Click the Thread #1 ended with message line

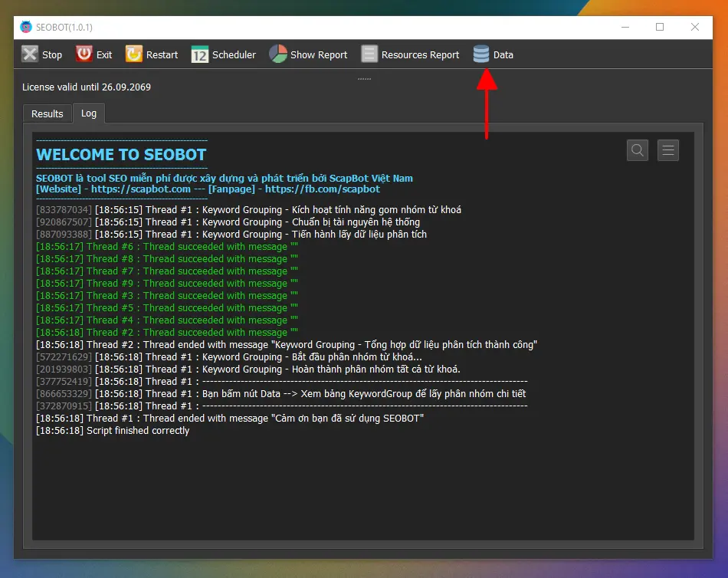pyautogui.click(x=231, y=418)
